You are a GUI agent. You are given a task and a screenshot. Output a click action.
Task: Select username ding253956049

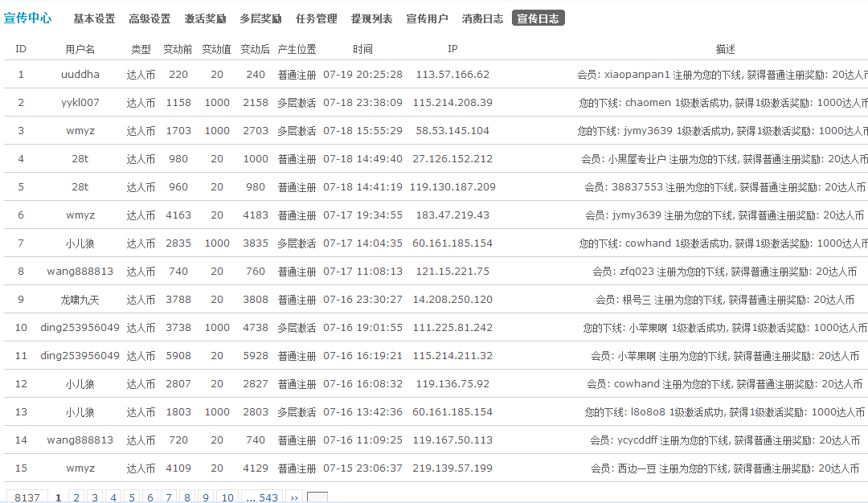pos(81,327)
